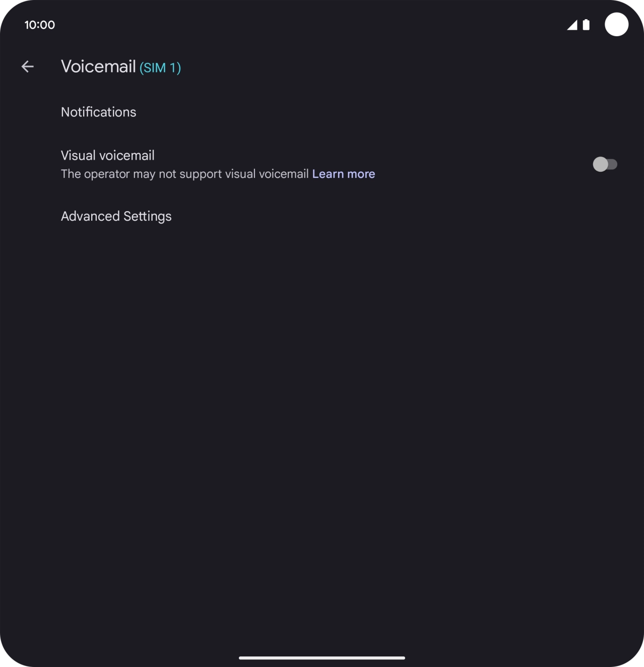Open Advanced Settings for voicemail
Viewport: 644px width, 667px height.
click(116, 216)
